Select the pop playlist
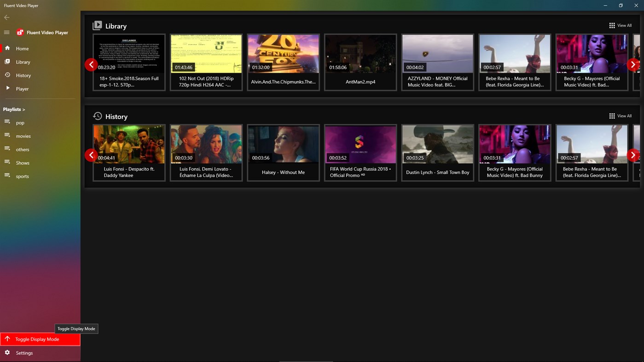 [20, 122]
